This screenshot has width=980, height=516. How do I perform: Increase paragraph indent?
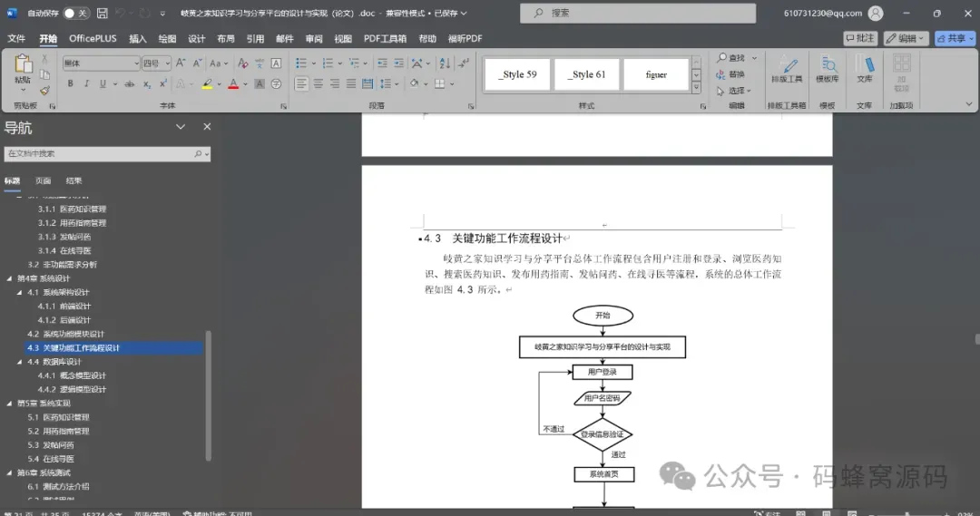(x=398, y=63)
